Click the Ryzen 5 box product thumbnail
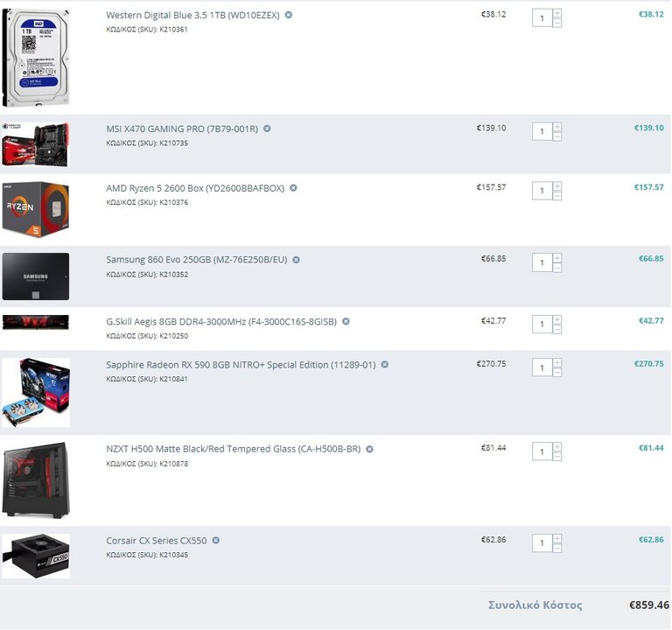This screenshot has width=672, height=630. tap(36, 210)
